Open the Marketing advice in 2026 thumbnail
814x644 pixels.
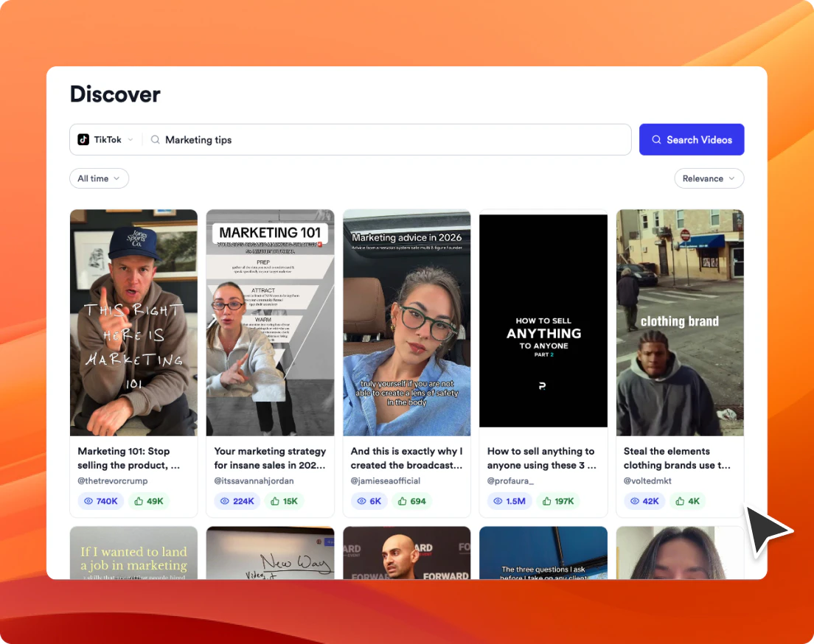tap(406, 323)
